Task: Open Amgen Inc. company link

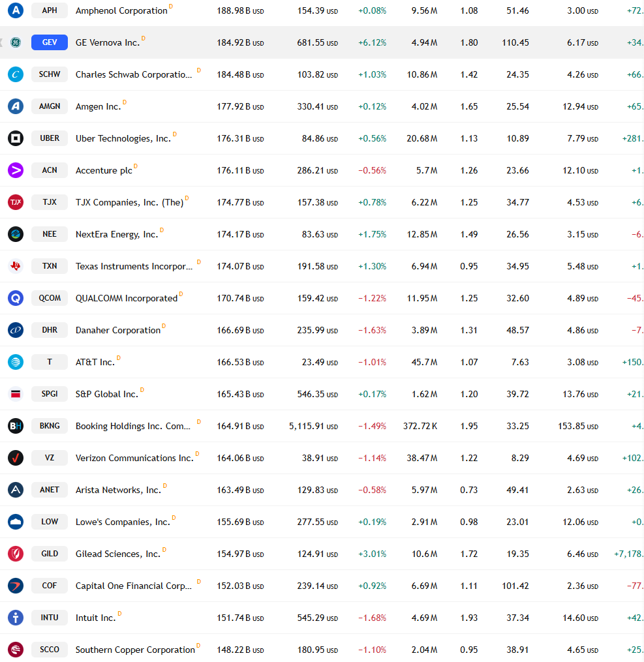Action: pos(99,106)
